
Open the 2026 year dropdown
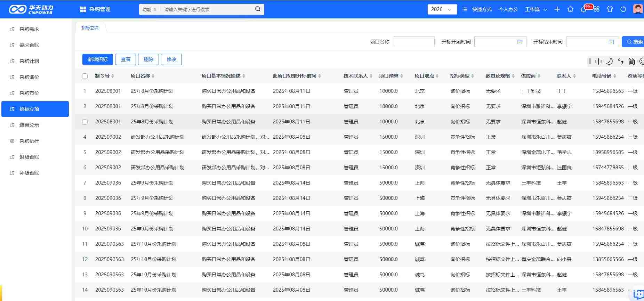(x=442, y=9)
